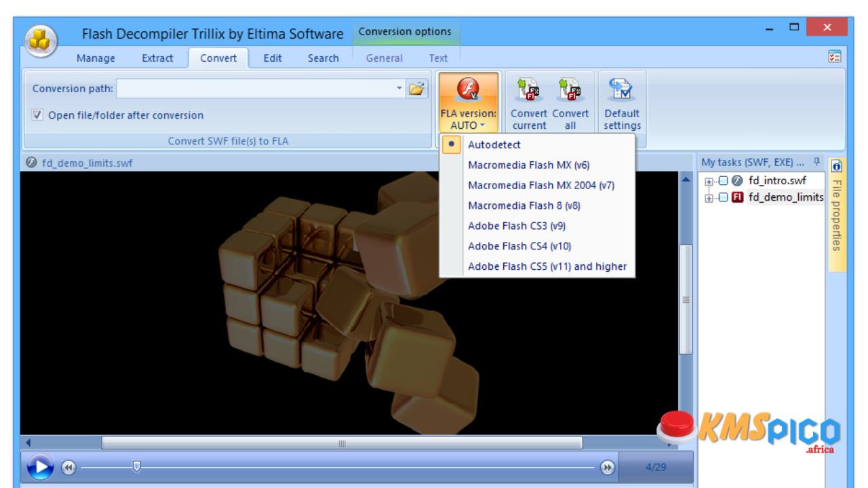
Task: Check the fd_intro.swf task checkbox
Action: click(x=723, y=181)
